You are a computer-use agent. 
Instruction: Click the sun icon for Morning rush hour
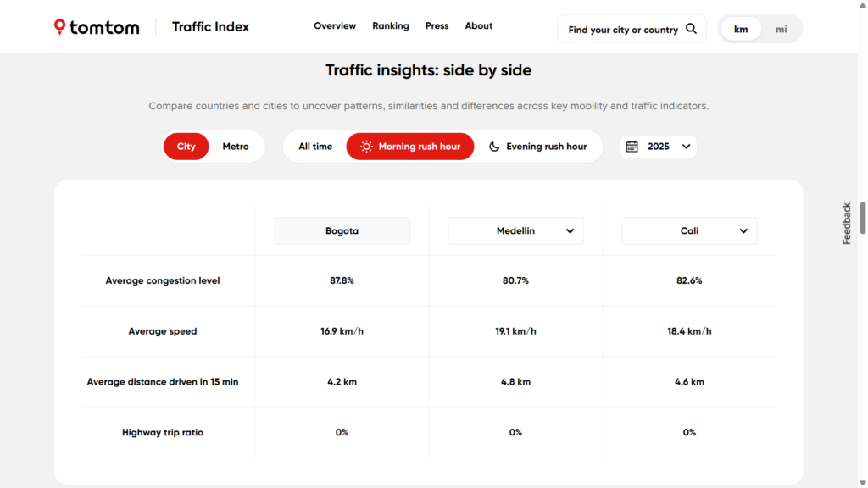click(x=366, y=147)
